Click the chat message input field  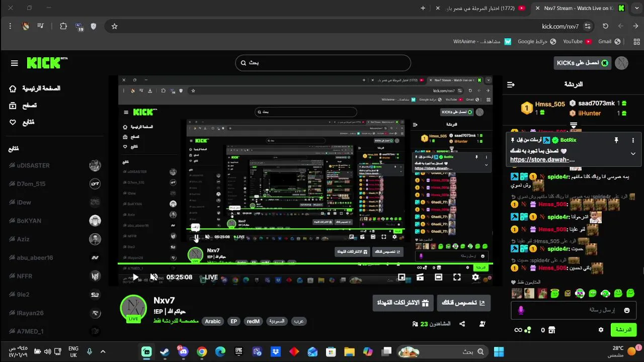[573, 310]
